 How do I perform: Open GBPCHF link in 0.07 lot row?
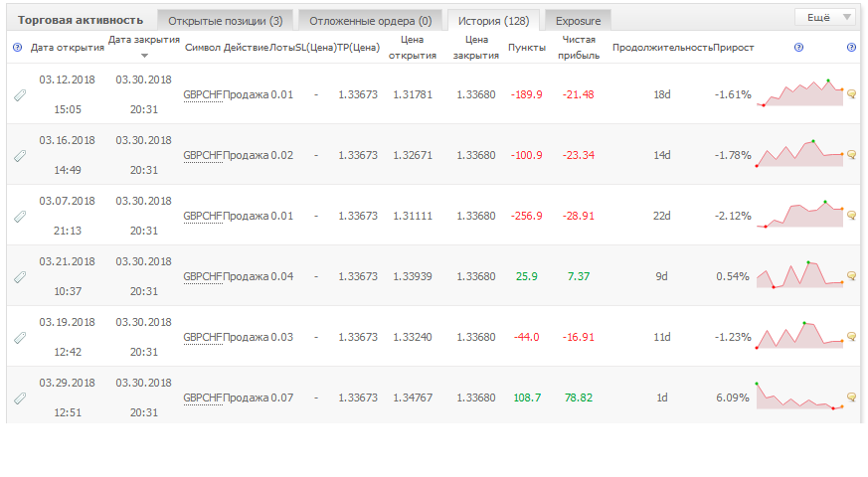(203, 397)
